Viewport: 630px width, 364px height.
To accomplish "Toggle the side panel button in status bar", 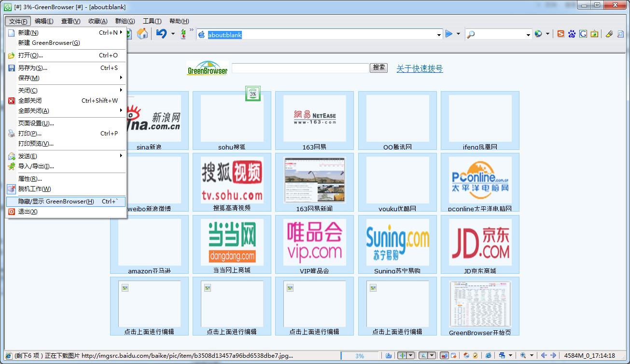I will tap(402, 356).
